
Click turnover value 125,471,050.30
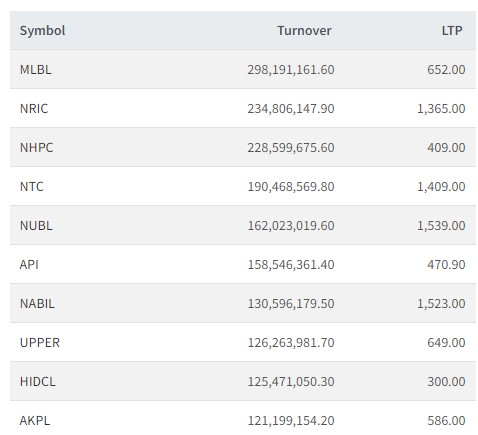(291, 382)
